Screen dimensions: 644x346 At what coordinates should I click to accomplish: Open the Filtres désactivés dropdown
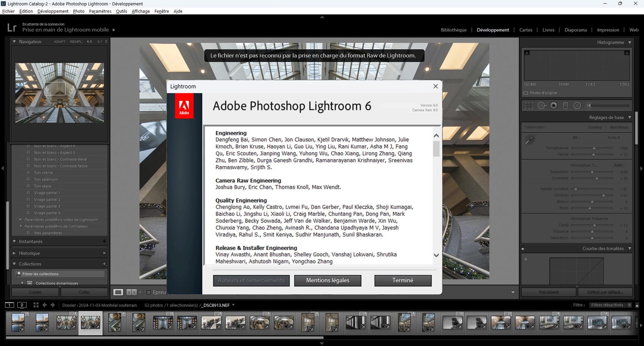(x=610, y=305)
